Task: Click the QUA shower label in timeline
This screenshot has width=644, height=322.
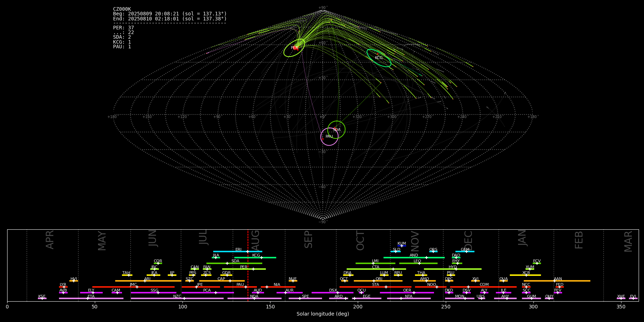Action: [x=503, y=279]
